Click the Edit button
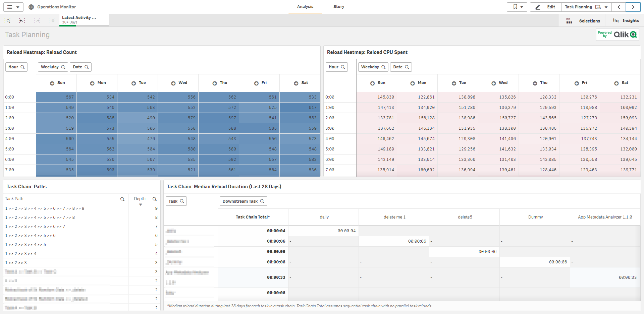This screenshot has width=644, height=314. tap(546, 7)
